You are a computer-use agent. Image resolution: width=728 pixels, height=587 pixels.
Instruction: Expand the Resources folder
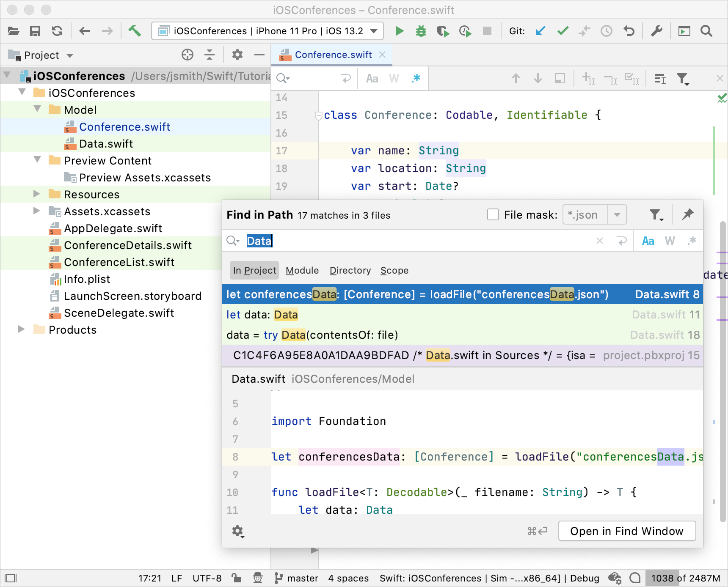[x=37, y=194]
